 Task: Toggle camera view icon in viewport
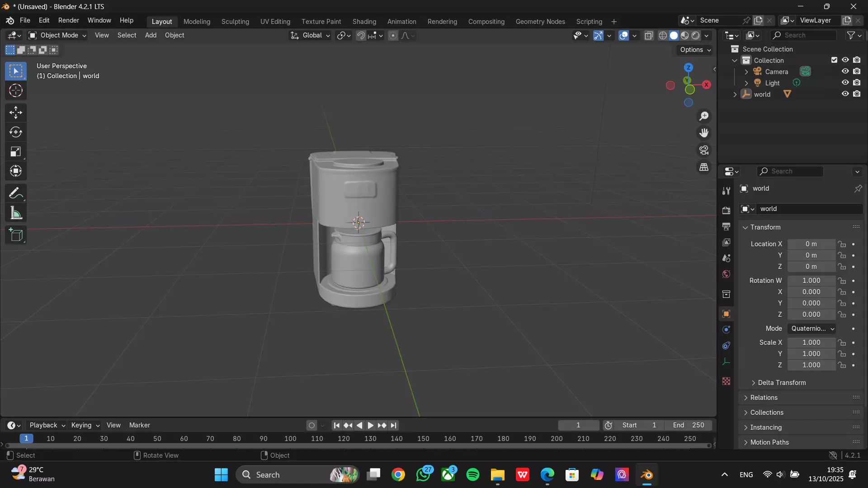tap(704, 150)
